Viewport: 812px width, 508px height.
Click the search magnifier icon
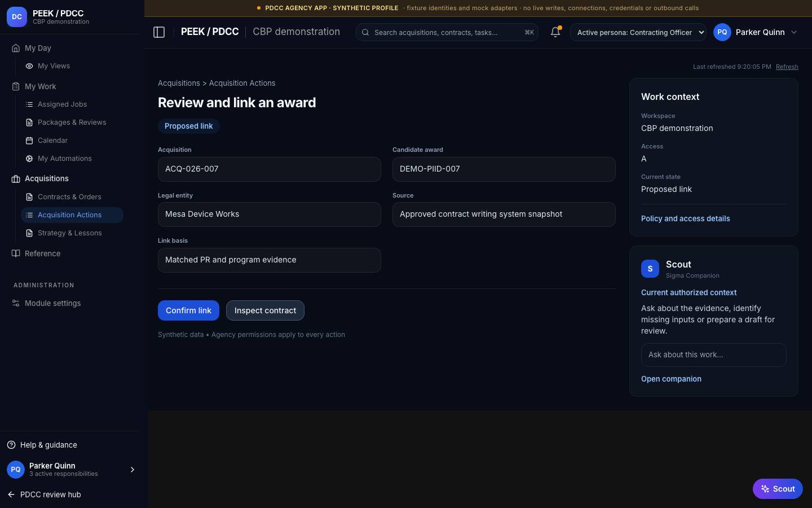[x=365, y=32]
